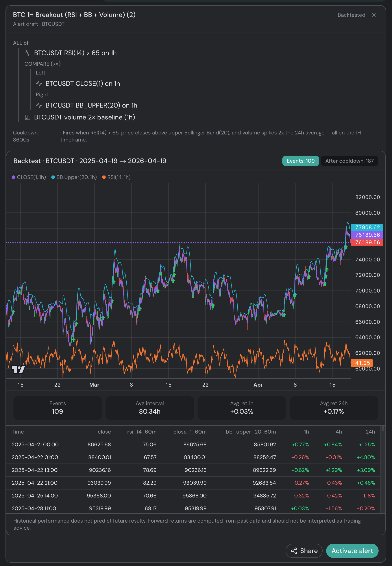Click the Cooldown: 3600s label
The width and height of the screenshot is (392, 566).
(26, 136)
